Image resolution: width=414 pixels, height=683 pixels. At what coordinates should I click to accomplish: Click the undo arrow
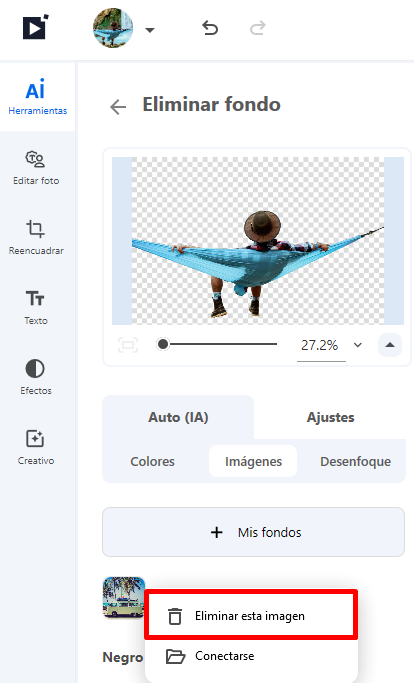point(210,29)
